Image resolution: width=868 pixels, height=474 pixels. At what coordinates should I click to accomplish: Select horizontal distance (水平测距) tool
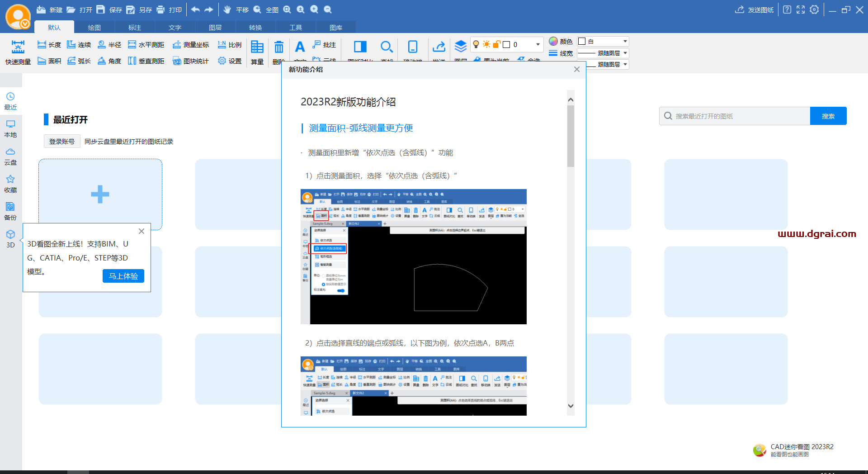[x=146, y=45]
